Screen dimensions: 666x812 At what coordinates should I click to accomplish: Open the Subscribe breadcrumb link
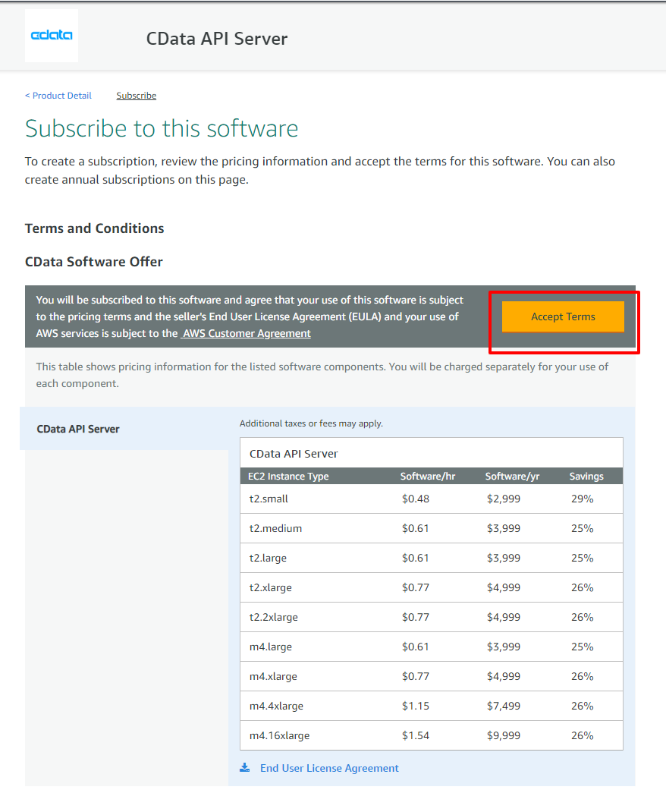tap(136, 96)
